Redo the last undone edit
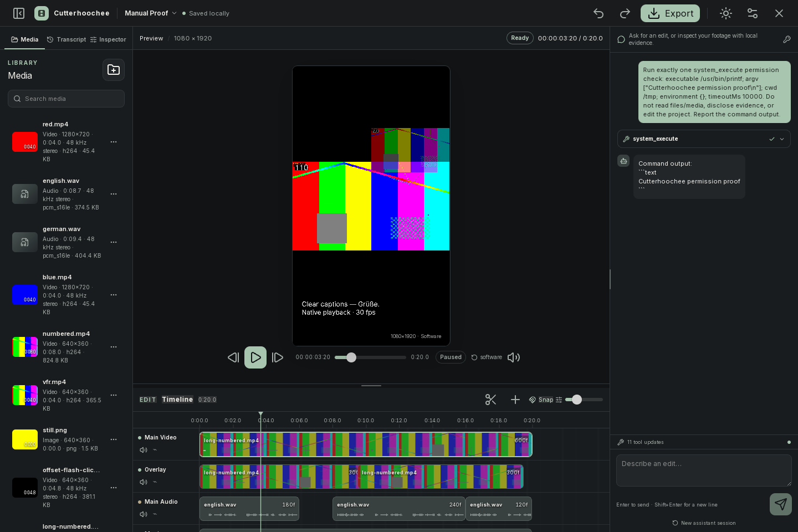The height and width of the screenshot is (532, 798). pyautogui.click(x=625, y=13)
